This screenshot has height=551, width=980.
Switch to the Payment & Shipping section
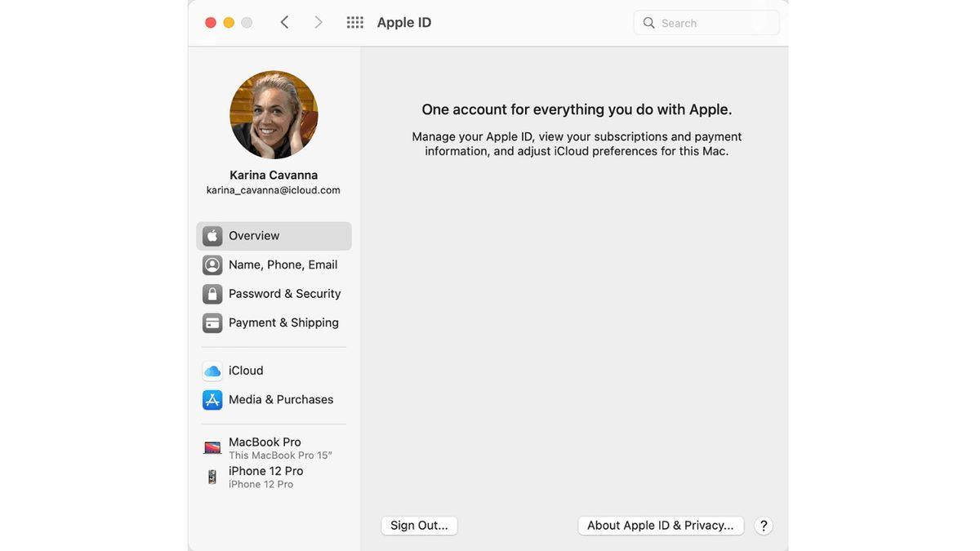[283, 322]
